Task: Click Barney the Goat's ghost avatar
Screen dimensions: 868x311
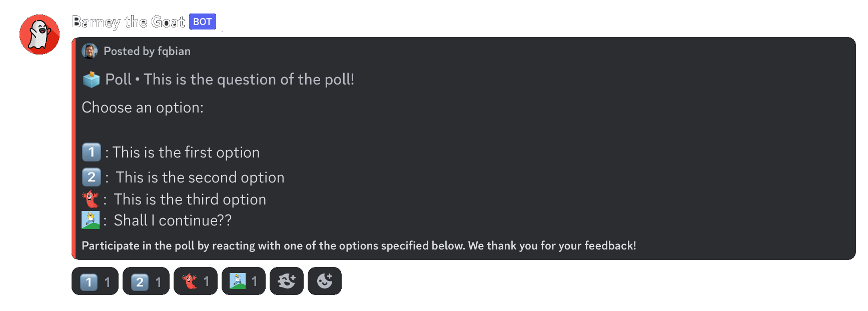Action: pos(40,34)
